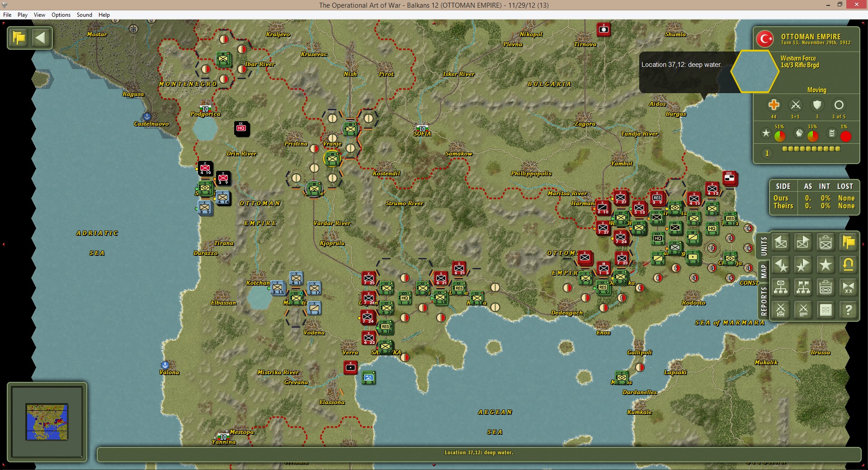This screenshot has width=868, height=470.
Task: Open the unit hierarchy chart icon
Action: coord(781,287)
